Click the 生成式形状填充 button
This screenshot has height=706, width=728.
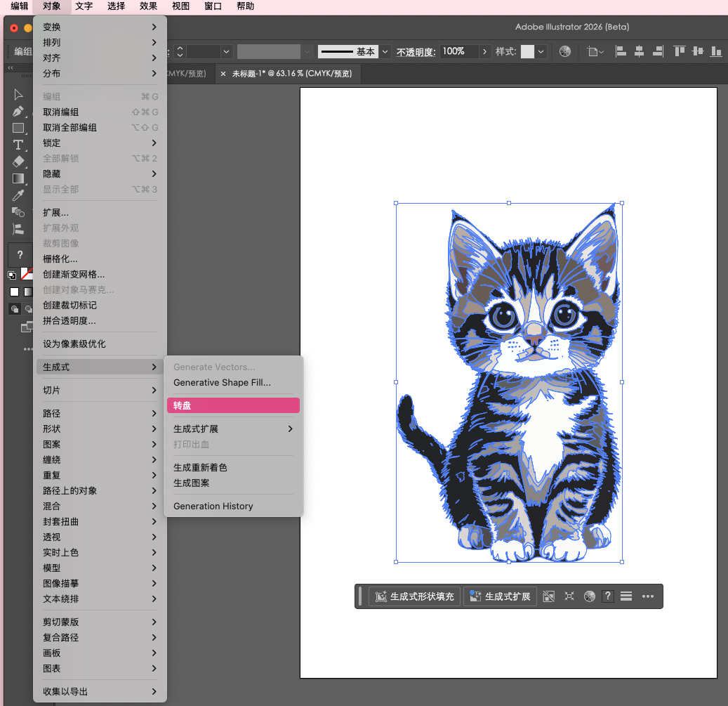[415, 596]
